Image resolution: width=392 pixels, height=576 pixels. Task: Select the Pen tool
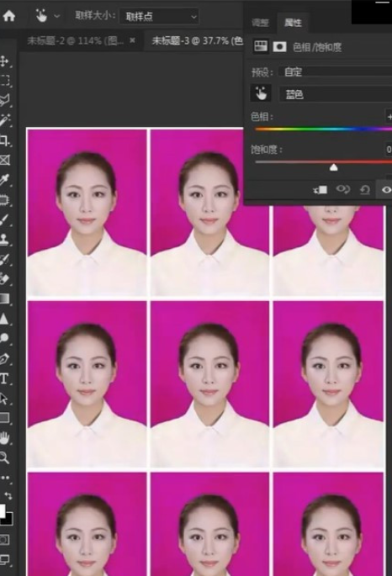[4, 358]
